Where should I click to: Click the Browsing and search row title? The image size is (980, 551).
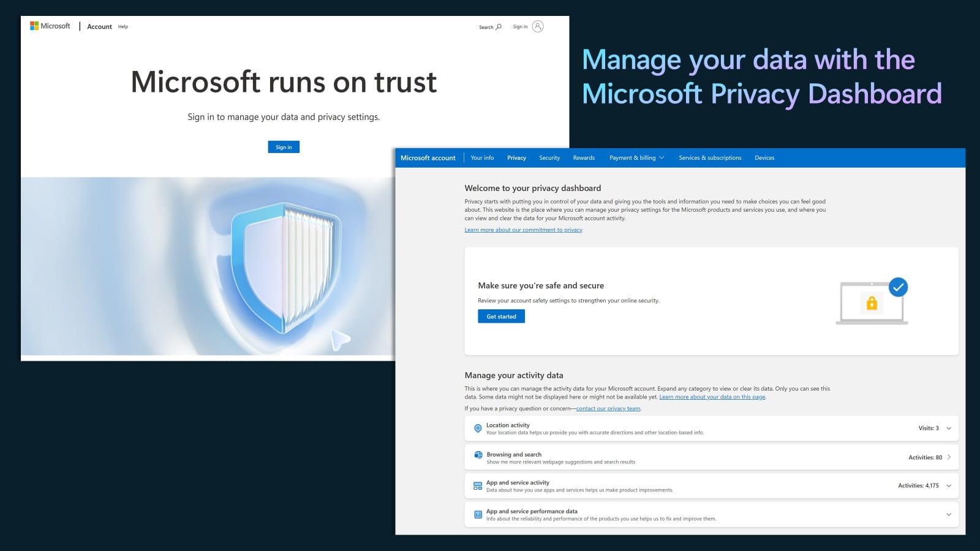[514, 454]
